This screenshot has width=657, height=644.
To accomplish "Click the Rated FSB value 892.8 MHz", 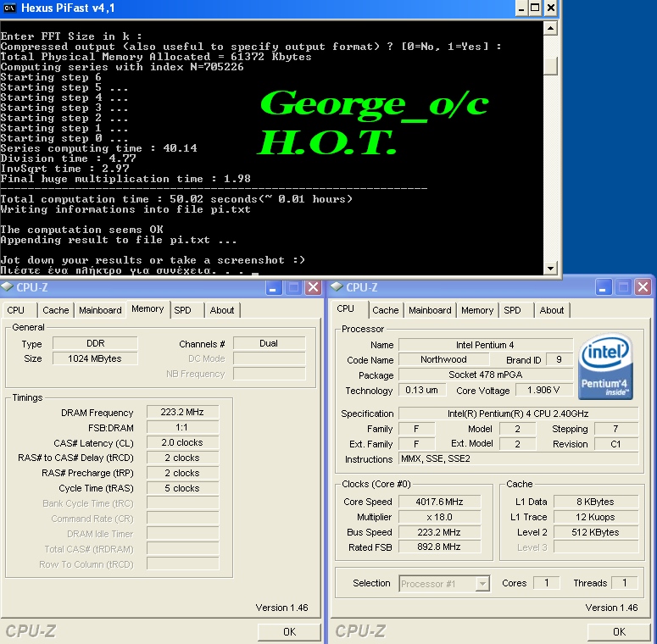I will pos(439,547).
